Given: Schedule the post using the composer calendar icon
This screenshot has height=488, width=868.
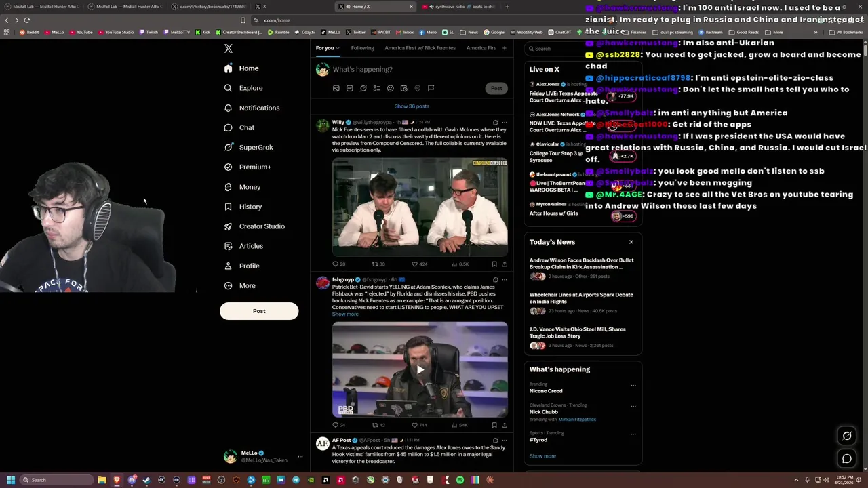Looking at the screenshot, I should pos(403,88).
